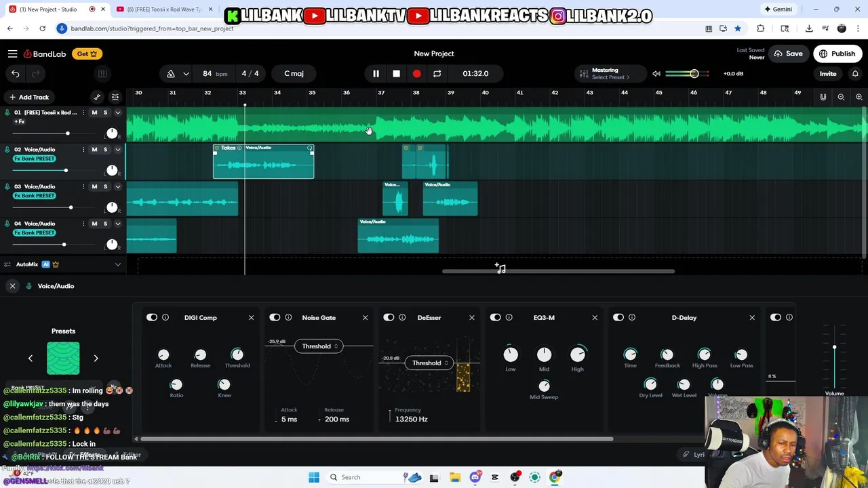Pause playback
Screen dimensions: 868x488
[376, 73]
